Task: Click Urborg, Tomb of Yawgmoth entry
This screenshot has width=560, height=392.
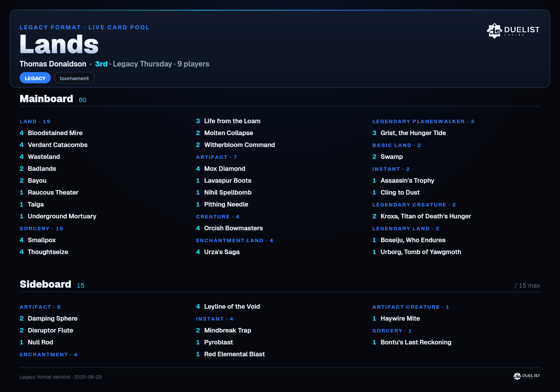Action: point(417,252)
